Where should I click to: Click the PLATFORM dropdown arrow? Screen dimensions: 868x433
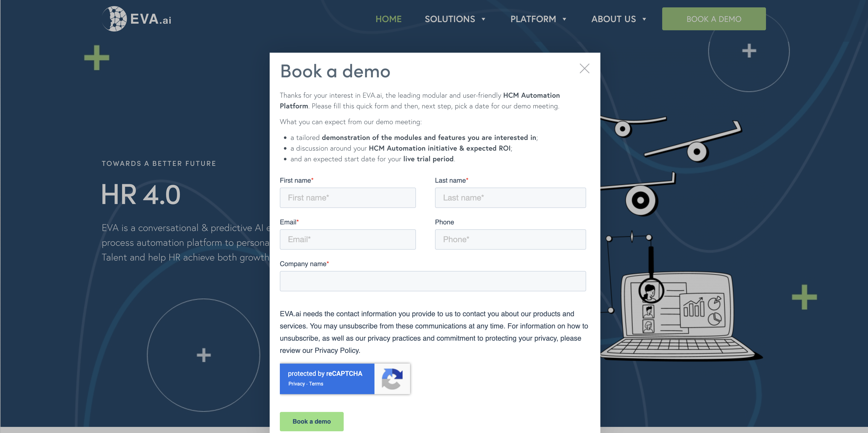pyautogui.click(x=566, y=19)
